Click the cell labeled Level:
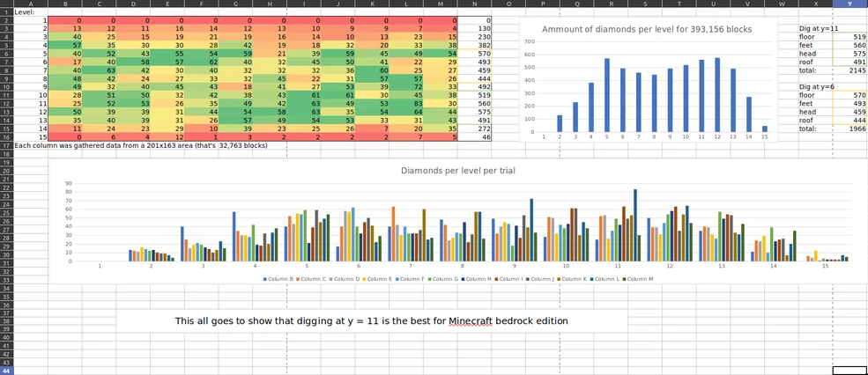Viewport: 868px width, 375px height. 30,11
